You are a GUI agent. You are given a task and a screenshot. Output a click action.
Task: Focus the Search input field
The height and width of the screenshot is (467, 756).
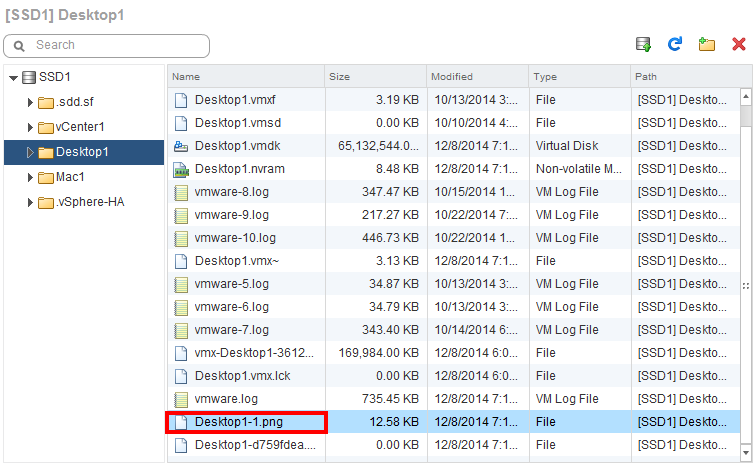point(107,46)
